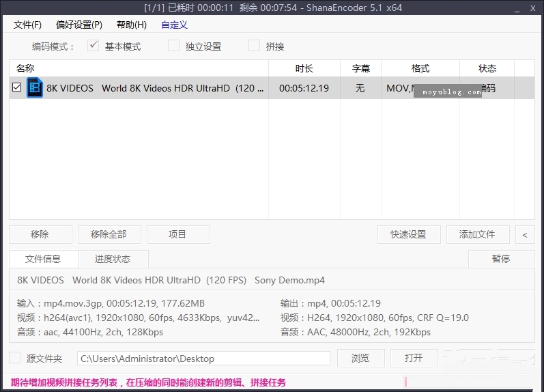Click the 浏览 browse button
Viewport: 544px width, 392px height.
click(361, 359)
